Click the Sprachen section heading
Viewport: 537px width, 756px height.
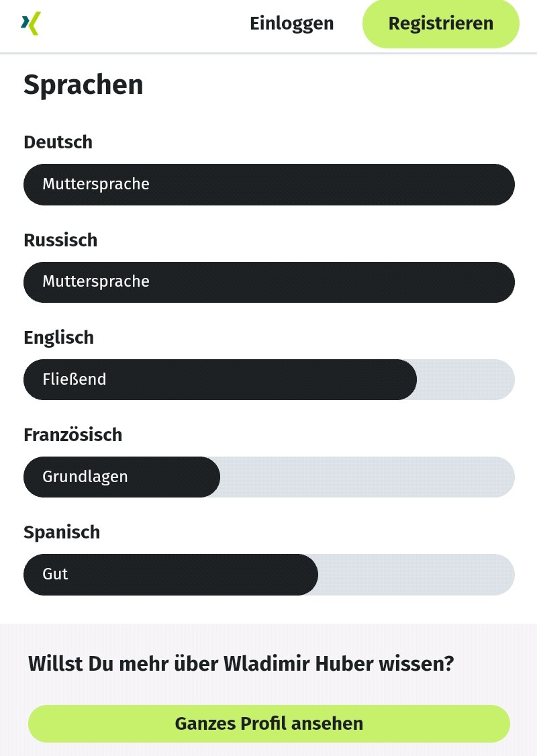point(83,85)
